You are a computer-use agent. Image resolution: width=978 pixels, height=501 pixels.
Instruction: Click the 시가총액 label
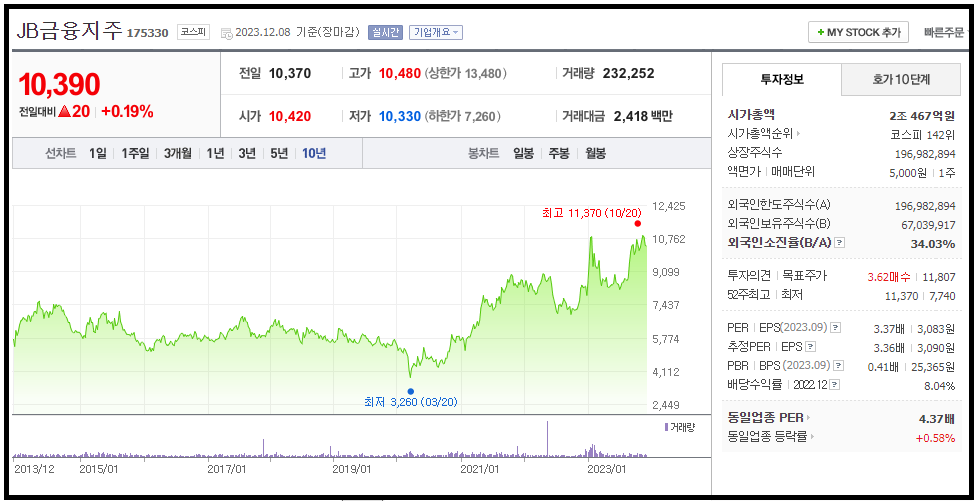(x=751, y=114)
